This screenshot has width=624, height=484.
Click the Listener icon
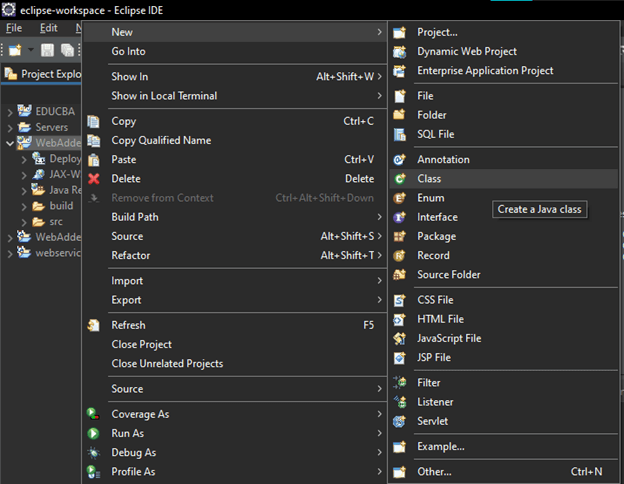click(x=400, y=402)
